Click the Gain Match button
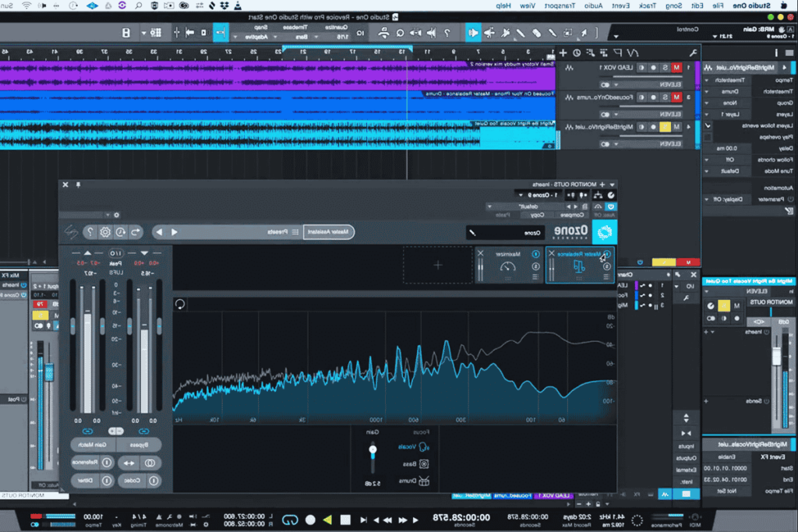Screen dimensions: 798x532 coord(94,445)
